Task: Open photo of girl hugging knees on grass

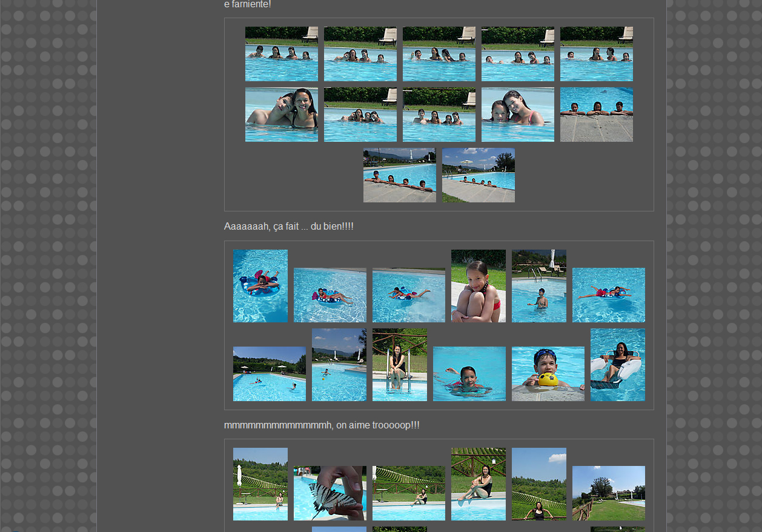Action: (478, 286)
